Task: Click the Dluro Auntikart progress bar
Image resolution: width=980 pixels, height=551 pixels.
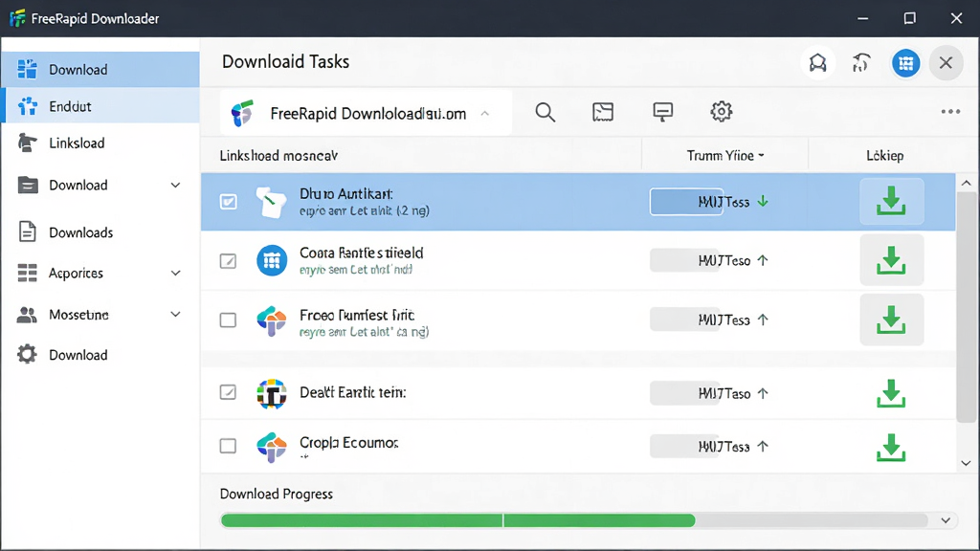Action: coord(686,202)
